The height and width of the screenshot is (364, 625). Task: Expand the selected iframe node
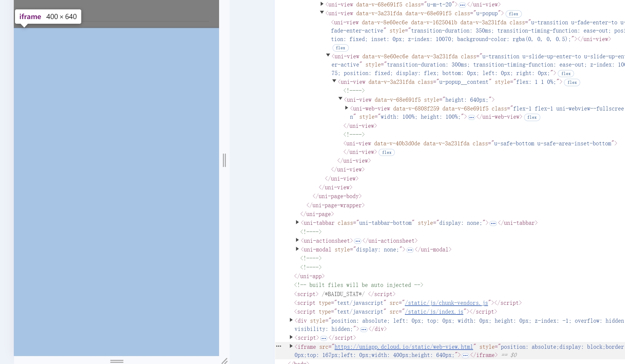291,346
